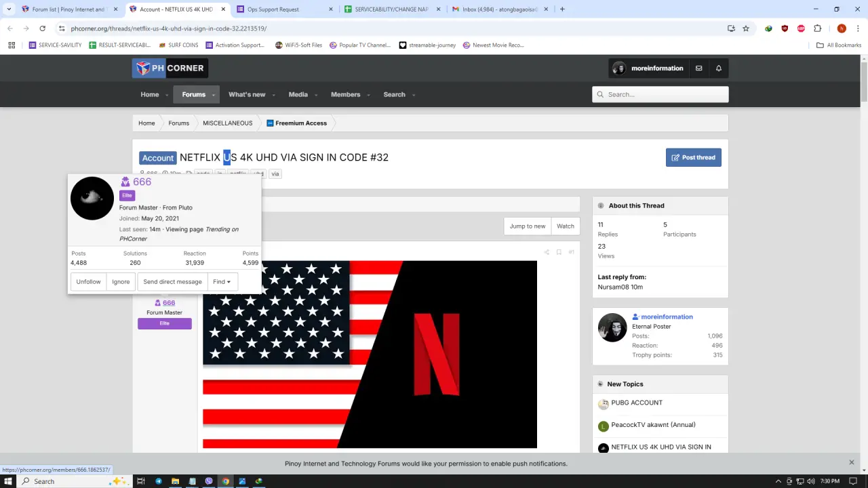Click the forum search input field
868x488 pixels.
pyautogui.click(x=660, y=95)
